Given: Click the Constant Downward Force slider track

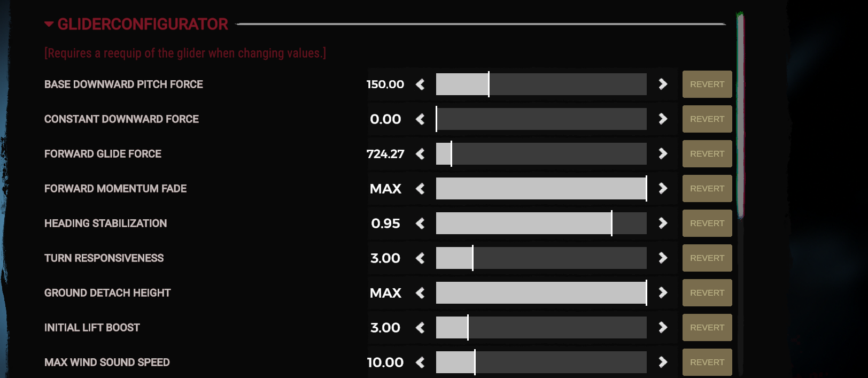Looking at the screenshot, I should click(x=541, y=119).
